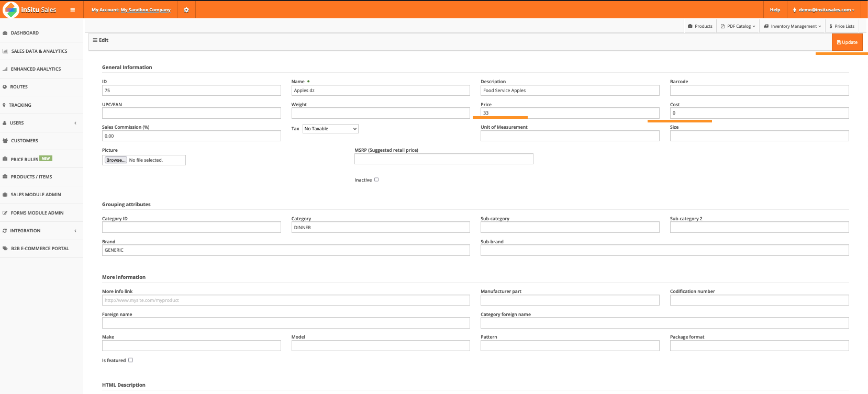Tick the Inactive checkbox
Screen dimensions: 868x394
coord(376,179)
